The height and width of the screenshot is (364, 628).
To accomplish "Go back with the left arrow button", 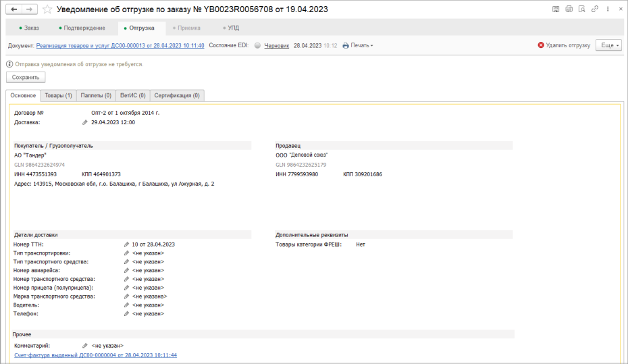I will [x=14, y=9].
